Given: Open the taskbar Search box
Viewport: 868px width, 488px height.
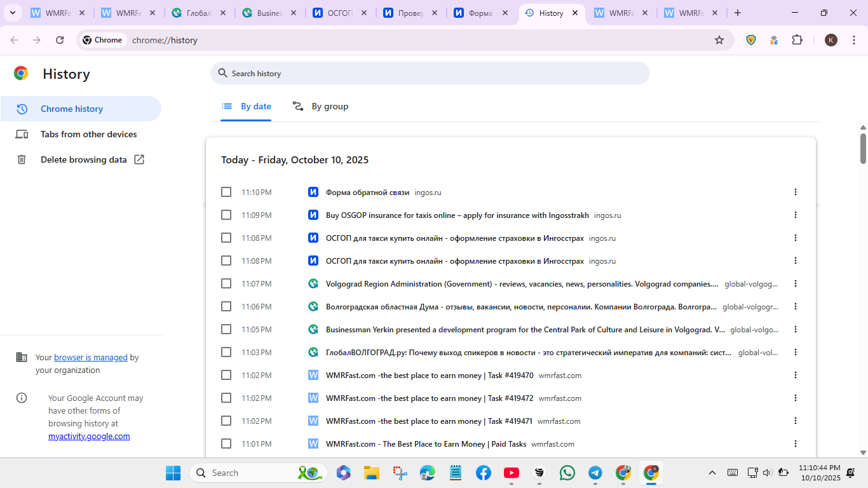Looking at the screenshot, I should pos(259,473).
